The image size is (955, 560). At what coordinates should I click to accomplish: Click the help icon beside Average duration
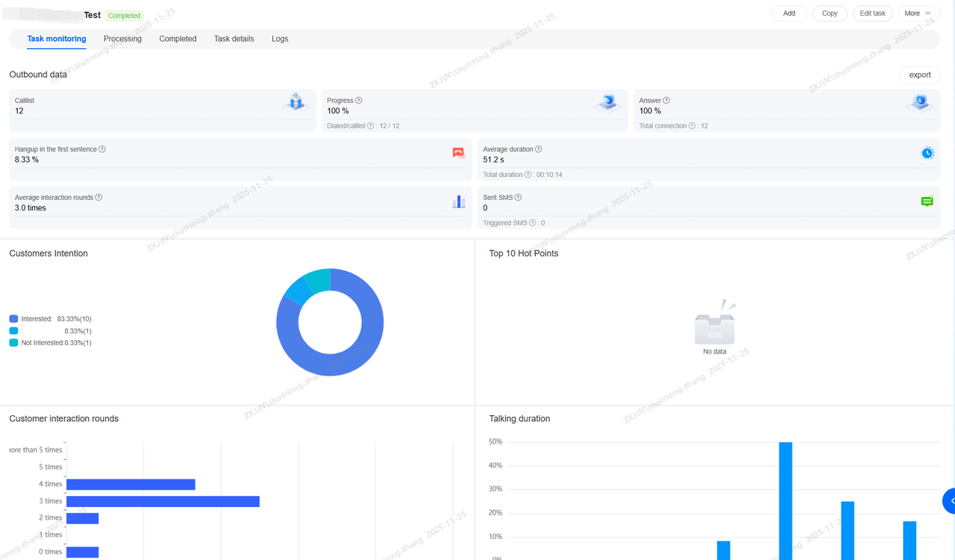click(x=539, y=149)
